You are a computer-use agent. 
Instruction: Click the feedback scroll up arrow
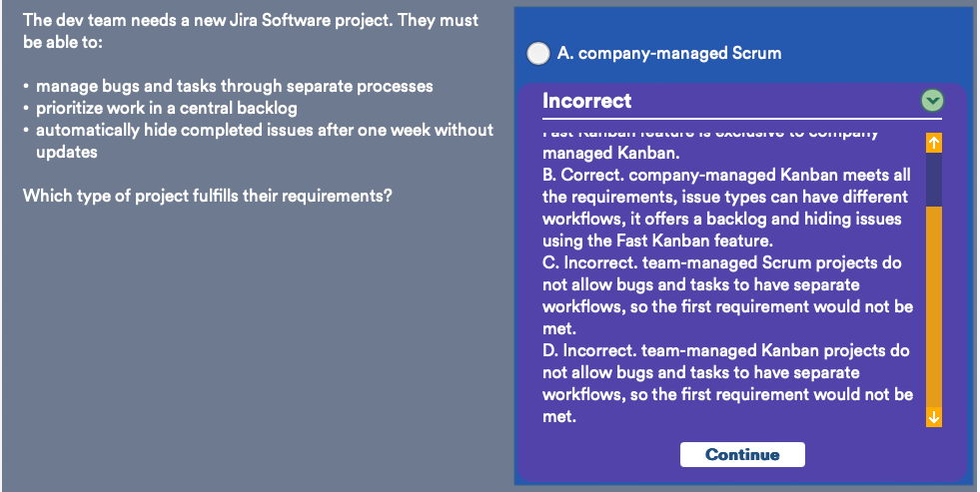coord(934,143)
